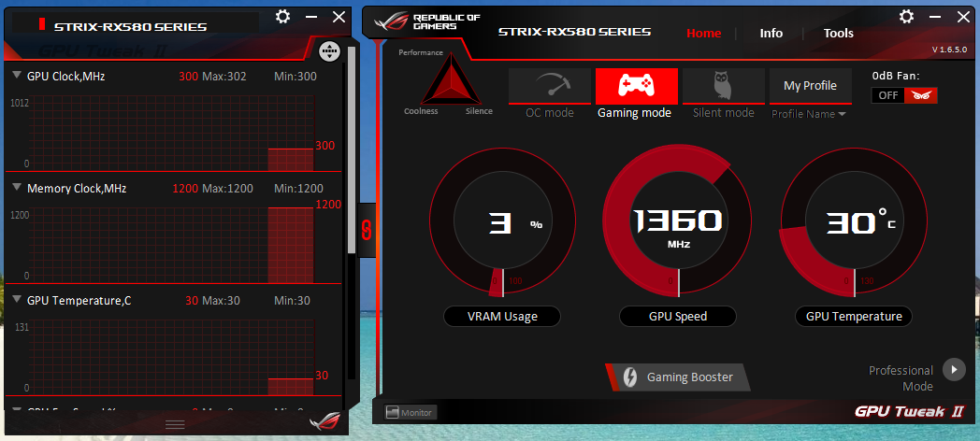Image resolution: width=980 pixels, height=441 pixels.
Task: Click the GPU Tweak II logo text
Action: click(909, 412)
